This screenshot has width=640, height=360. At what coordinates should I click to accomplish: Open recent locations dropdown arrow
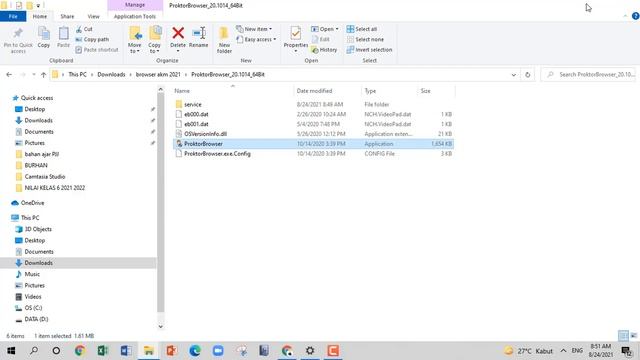coord(33,75)
